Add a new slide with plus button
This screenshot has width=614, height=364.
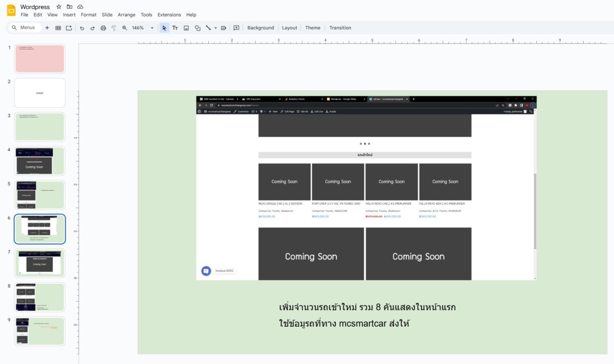[x=47, y=28]
